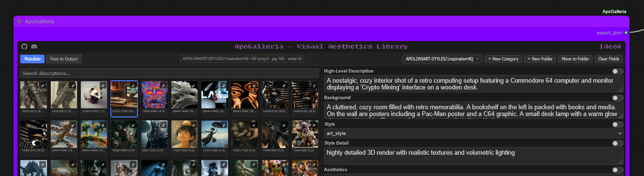Screen dimensions: 644x176
Task: Click Pass to Output
Action: [x=64, y=59]
